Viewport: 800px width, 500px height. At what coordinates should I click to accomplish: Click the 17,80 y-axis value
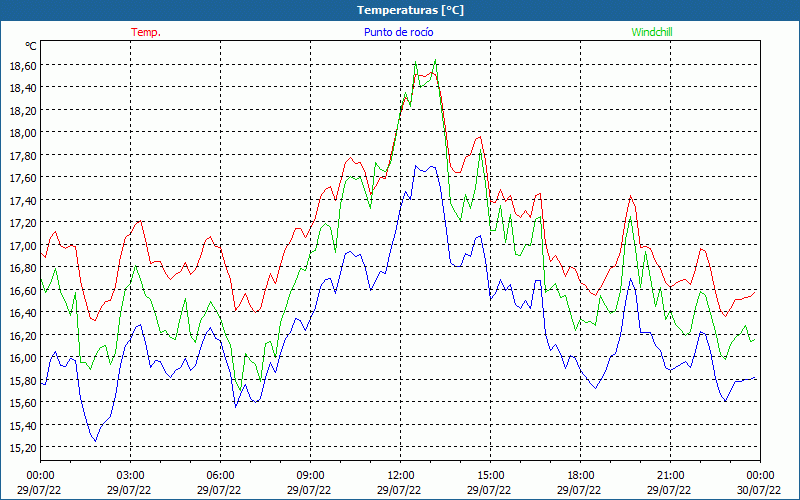(23, 155)
